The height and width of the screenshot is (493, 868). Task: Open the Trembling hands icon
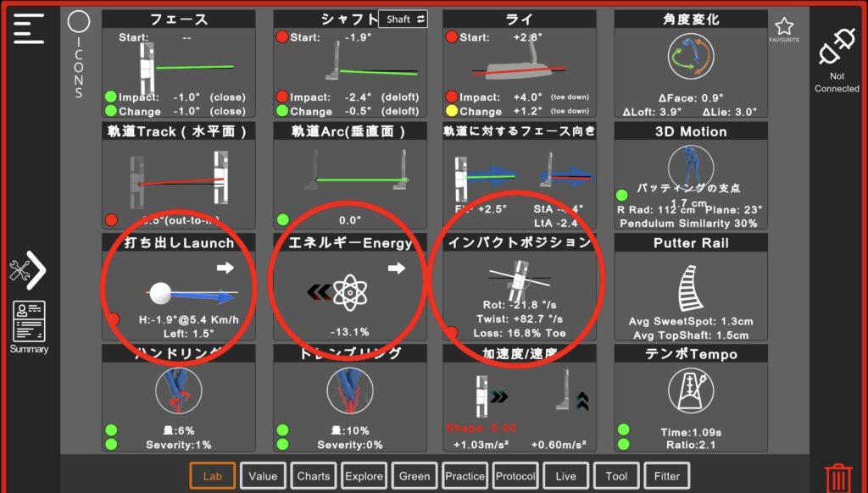point(350,391)
